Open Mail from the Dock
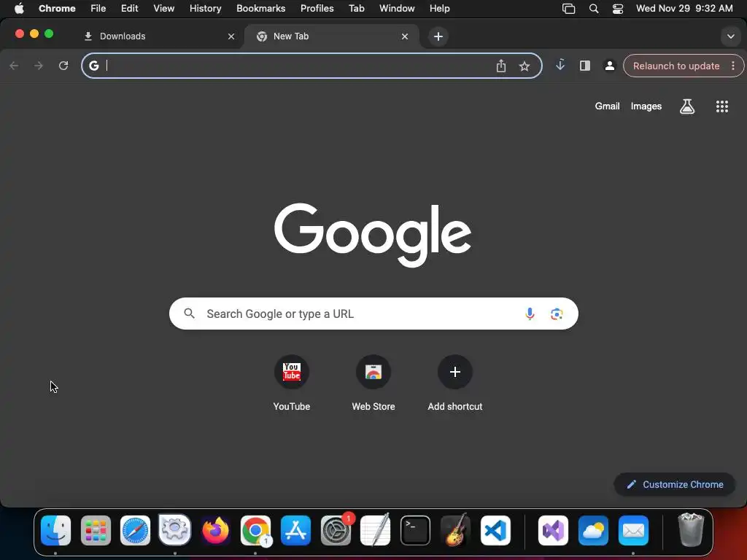The image size is (747, 560). point(633,530)
